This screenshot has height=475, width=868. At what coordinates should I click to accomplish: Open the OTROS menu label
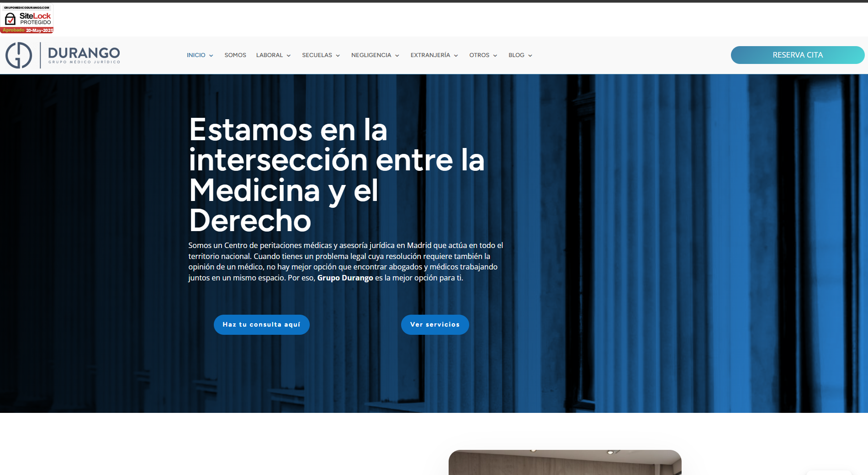tap(479, 55)
